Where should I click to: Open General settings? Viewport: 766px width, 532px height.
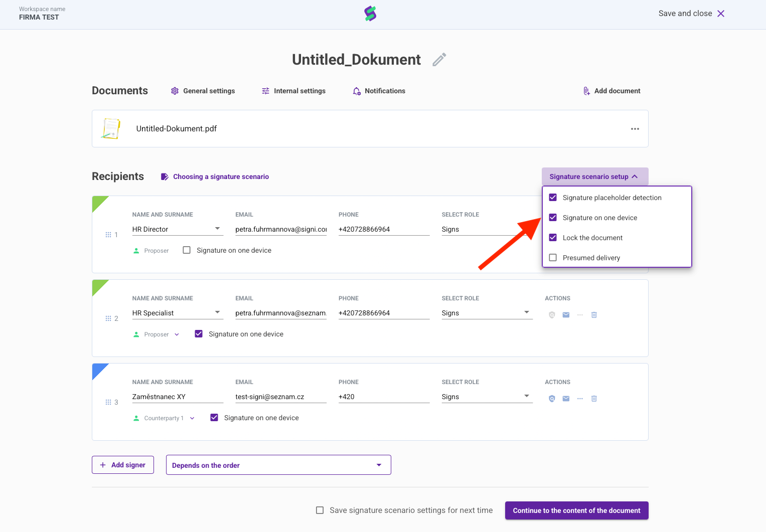point(203,91)
